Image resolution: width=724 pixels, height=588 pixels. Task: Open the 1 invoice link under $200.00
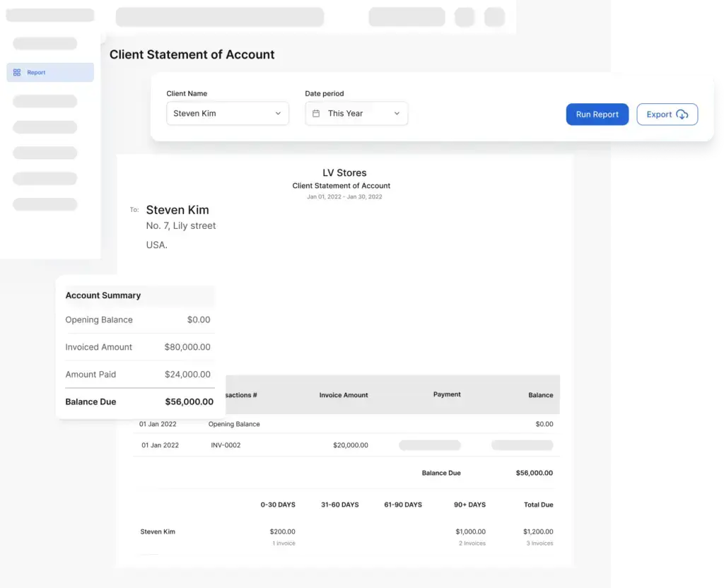click(284, 543)
